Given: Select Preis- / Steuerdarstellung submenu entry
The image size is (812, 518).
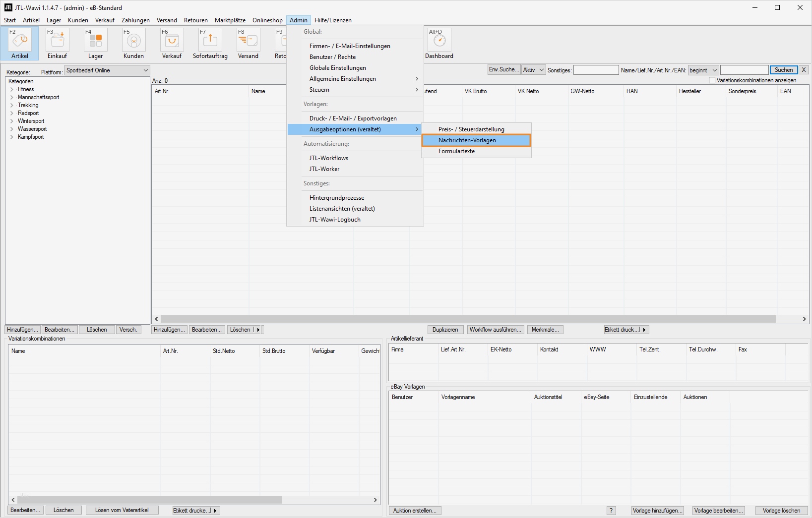Looking at the screenshot, I should [x=476, y=129].
